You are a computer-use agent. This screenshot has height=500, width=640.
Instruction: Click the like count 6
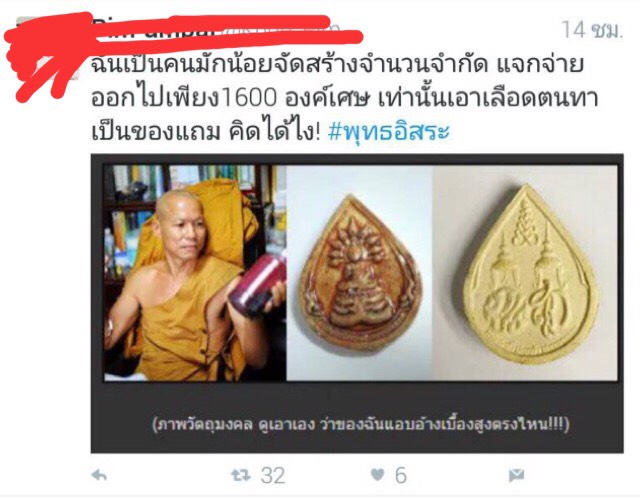(401, 475)
